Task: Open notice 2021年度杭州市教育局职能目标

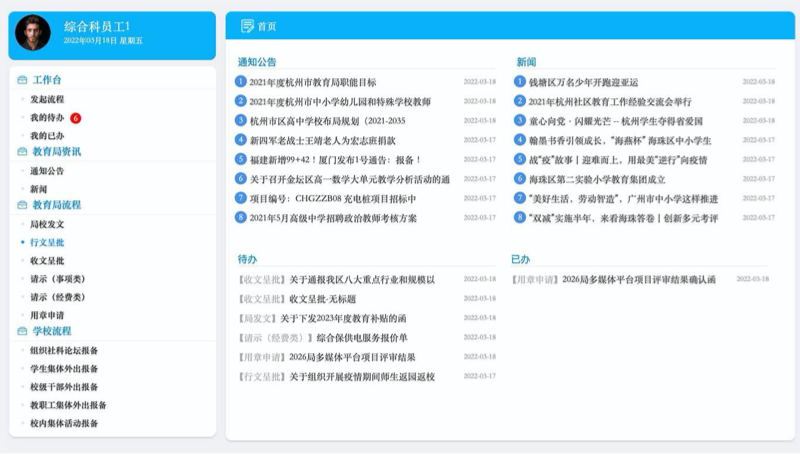Action: pos(312,82)
